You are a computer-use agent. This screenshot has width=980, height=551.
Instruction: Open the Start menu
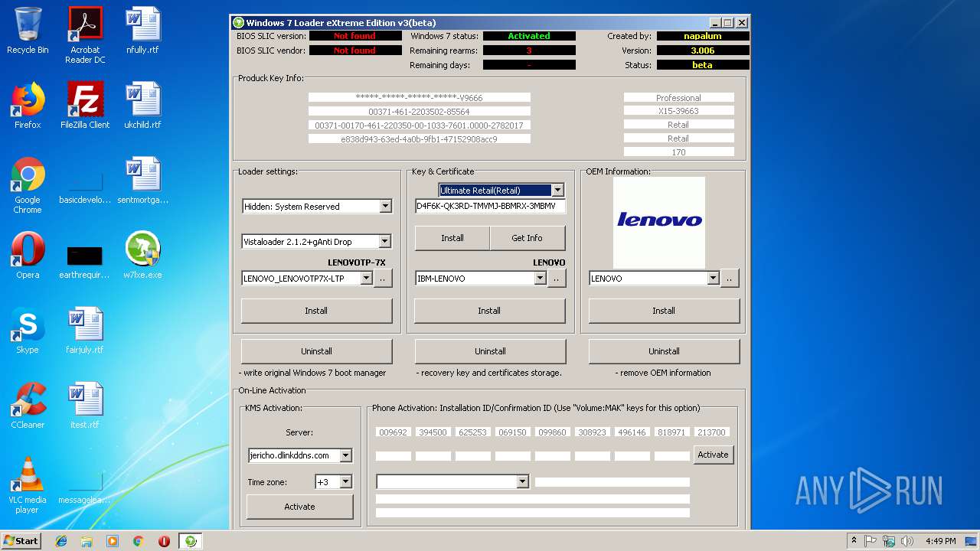21,541
